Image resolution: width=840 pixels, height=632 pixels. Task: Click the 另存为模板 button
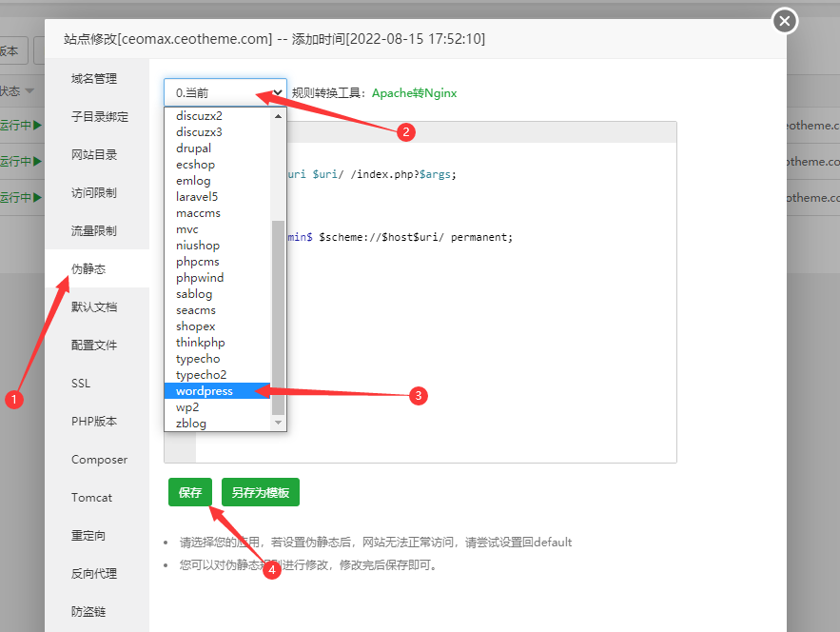click(260, 492)
